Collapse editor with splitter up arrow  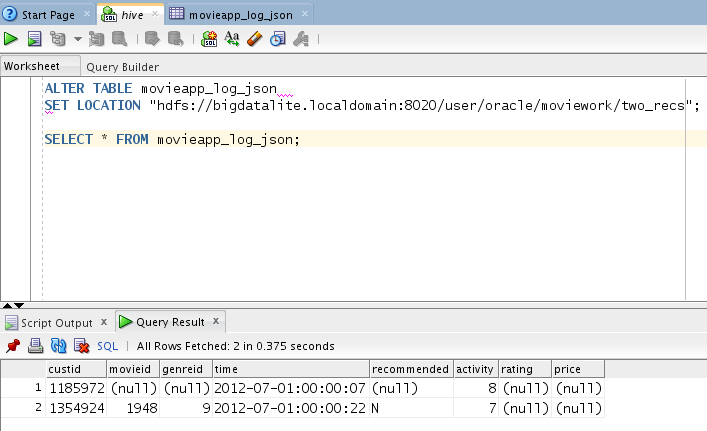[7, 306]
